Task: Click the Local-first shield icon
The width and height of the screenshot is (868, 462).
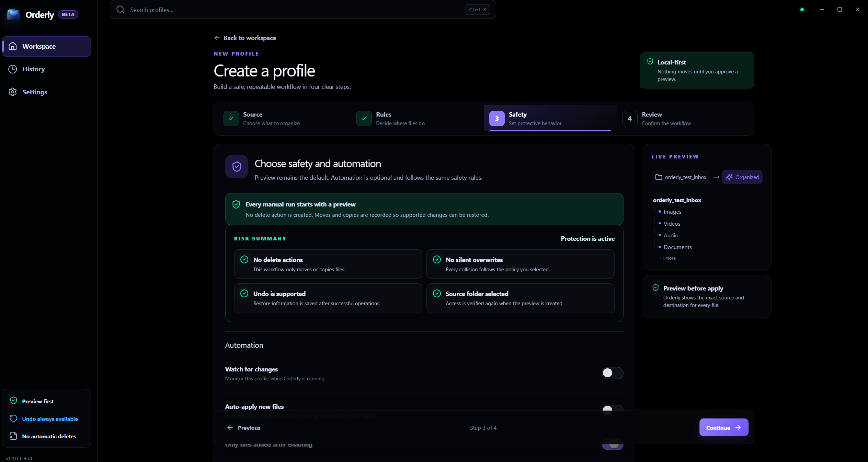Action: tap(650, 62)
